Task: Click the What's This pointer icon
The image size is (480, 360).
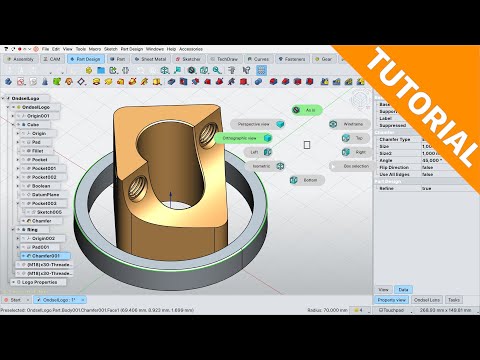Action: coord(246,70)
